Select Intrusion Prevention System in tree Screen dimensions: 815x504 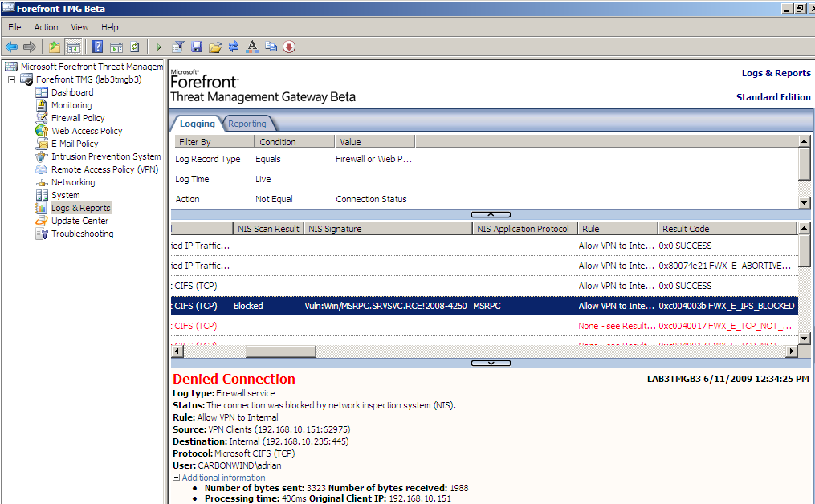pyautogui.click(x=106, y=156)
